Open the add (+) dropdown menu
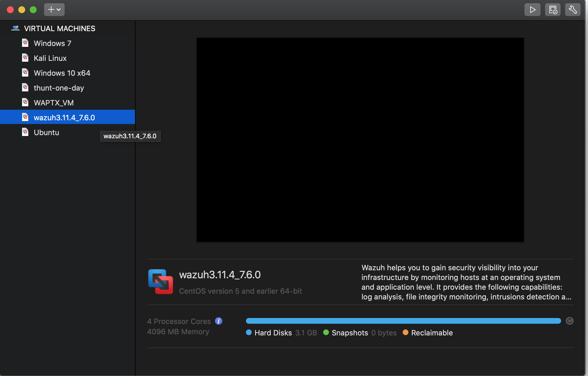This screenshot has width=588, height=376. pos(54,10)
